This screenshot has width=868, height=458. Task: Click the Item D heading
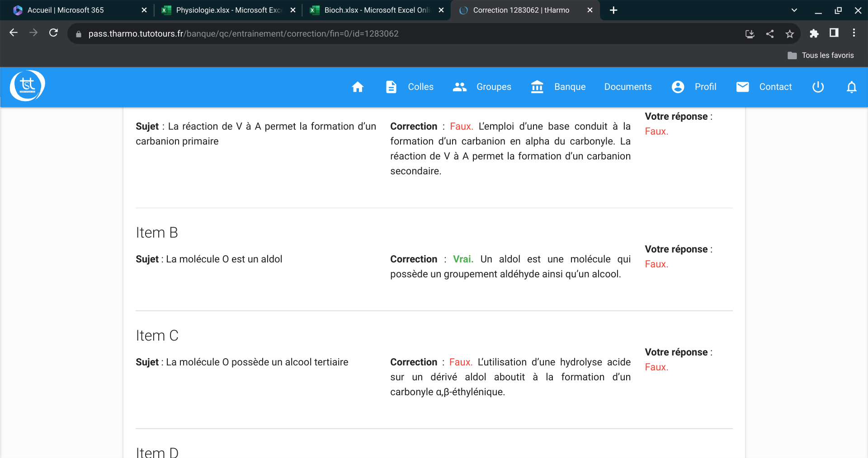click(157, 452)
